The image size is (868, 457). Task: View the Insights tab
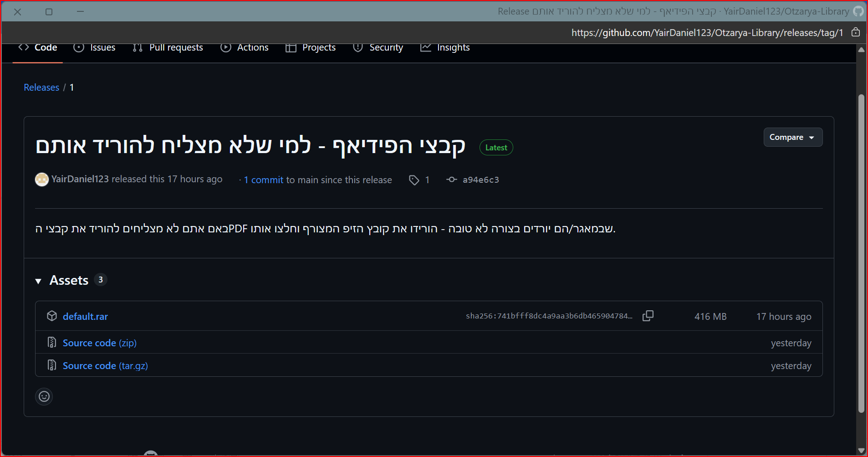444,47
